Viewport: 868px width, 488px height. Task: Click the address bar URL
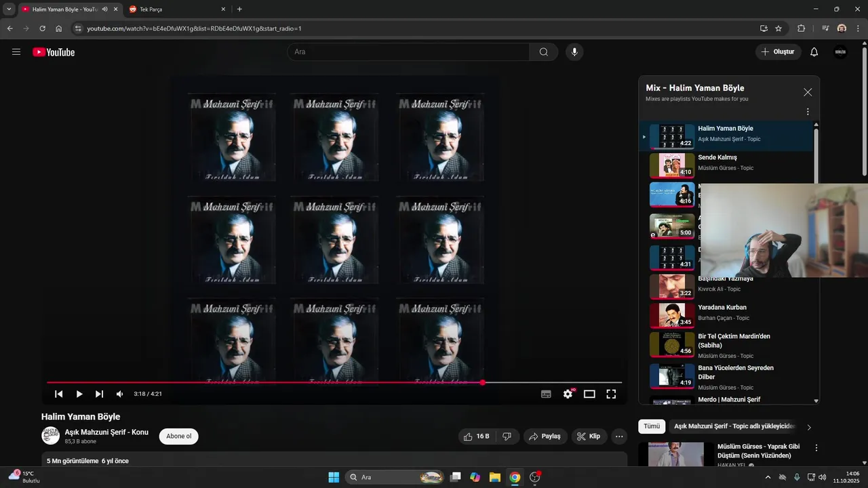[194, 28]
